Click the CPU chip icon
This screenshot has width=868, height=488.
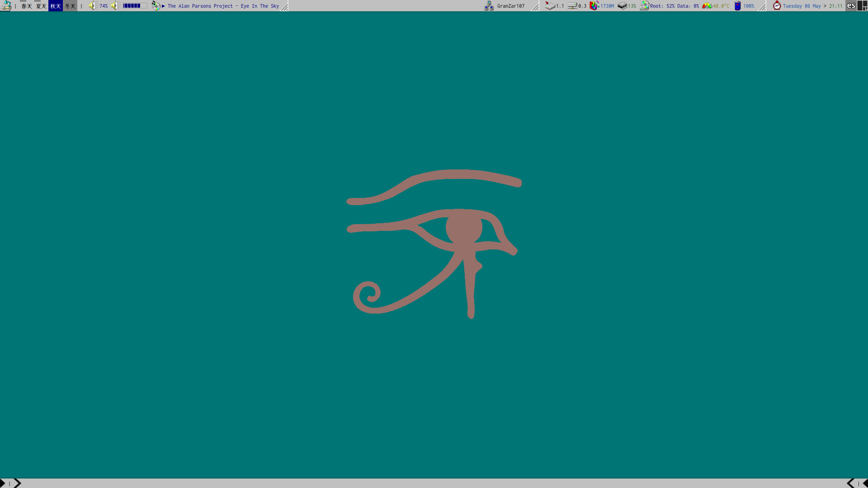(623, 6)
